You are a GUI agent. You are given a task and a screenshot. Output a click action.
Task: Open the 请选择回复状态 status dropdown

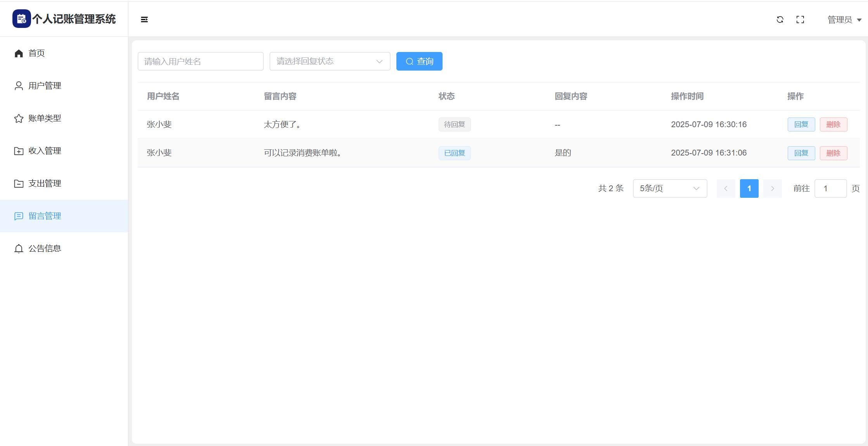[330, 61]
